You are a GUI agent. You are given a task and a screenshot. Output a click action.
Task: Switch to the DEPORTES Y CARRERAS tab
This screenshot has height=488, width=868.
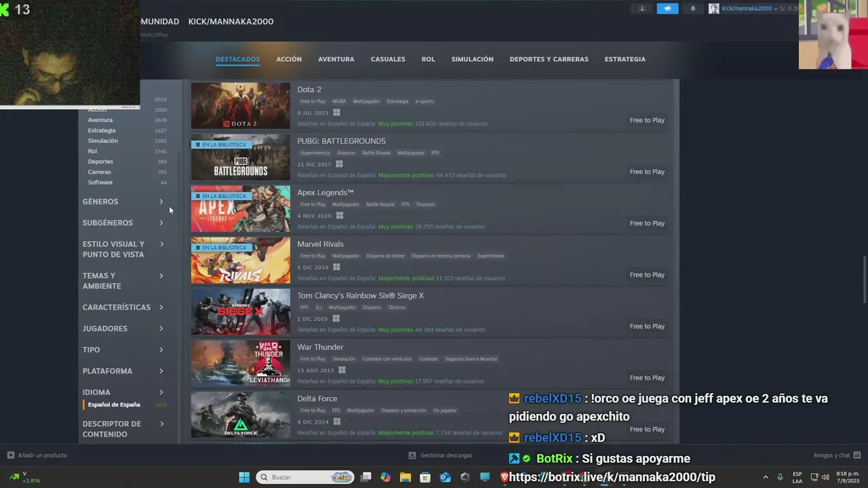(x=549, y=59)
